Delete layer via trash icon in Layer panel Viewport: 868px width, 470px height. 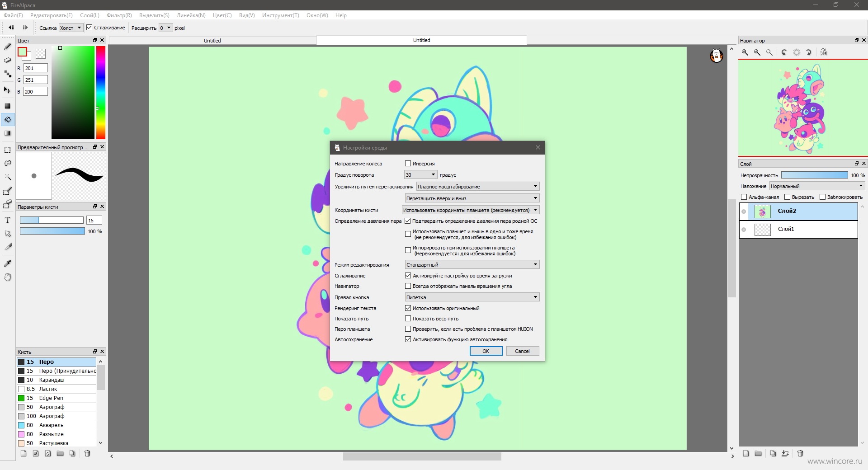point(800,453)
